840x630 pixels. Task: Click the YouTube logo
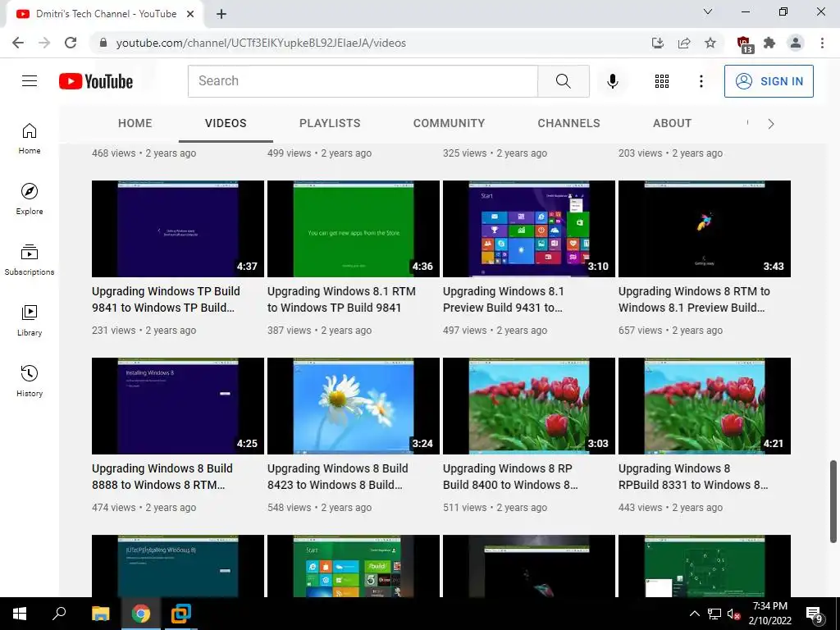[x=96, y=81]
